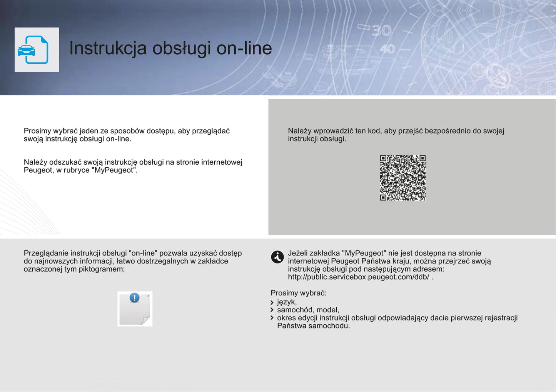Expand the 'okres edycji instrukcji' chevron
The image size is (556, 392).
pos(273,318)
